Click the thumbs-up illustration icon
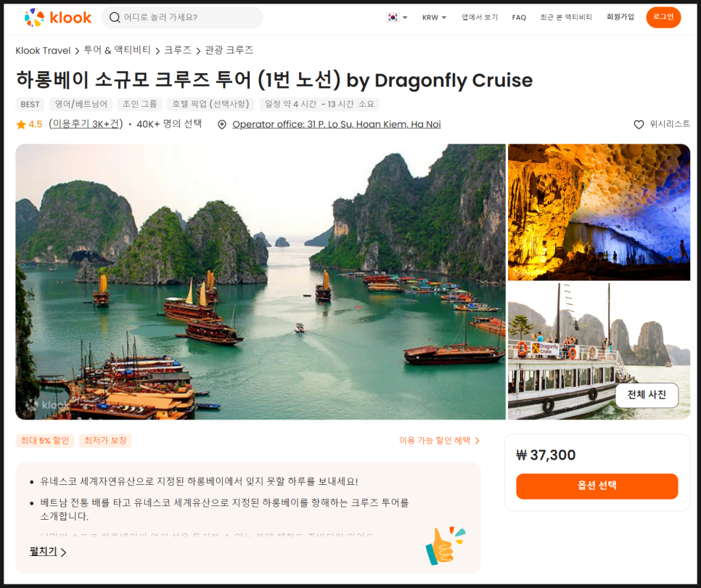This screenshot has width=701, height=588. (446, 546)
